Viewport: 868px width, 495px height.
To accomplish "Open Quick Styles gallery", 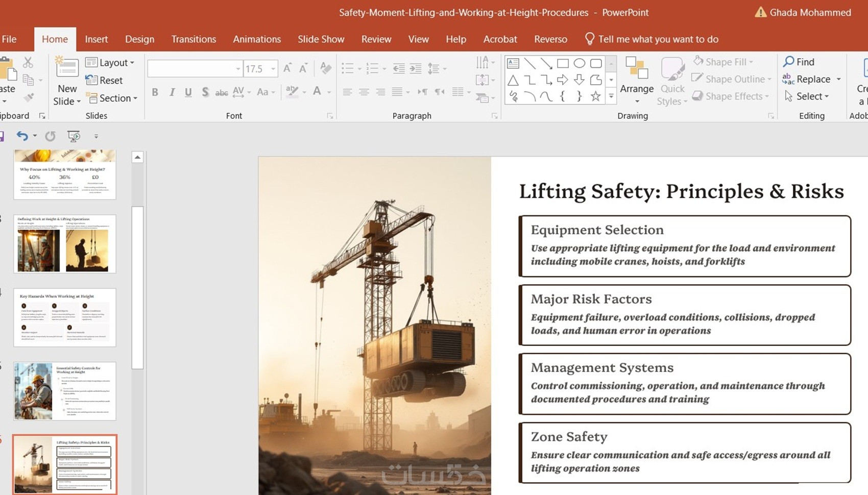I will [672, 81].
